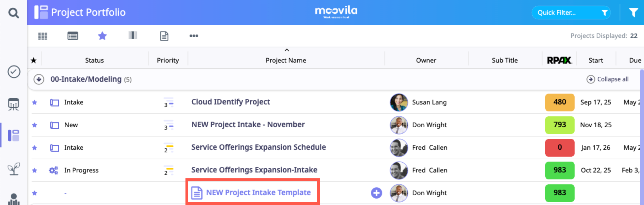Open the grid view icon in toolbar
Image resolution: width=644 pixels, height=205 pixels.
(43, 36)
